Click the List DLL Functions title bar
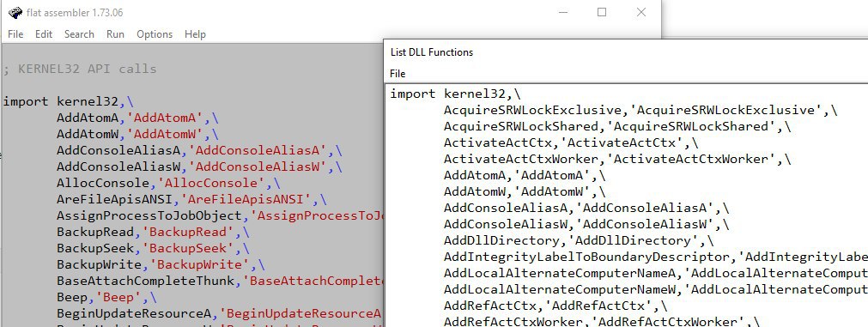This screenshot has height=327, width=868. click(x=626, y=52)
